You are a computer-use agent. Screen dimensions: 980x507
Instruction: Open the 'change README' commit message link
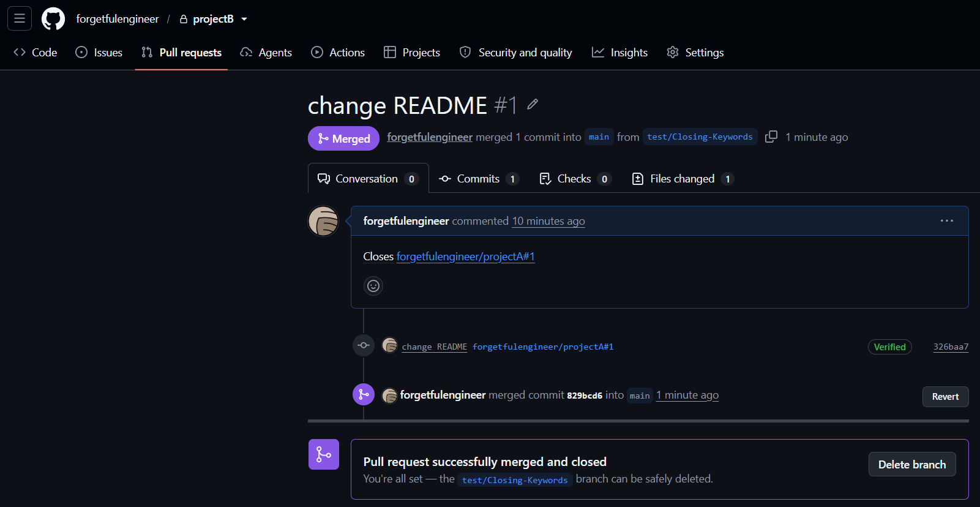coord(435,347)
